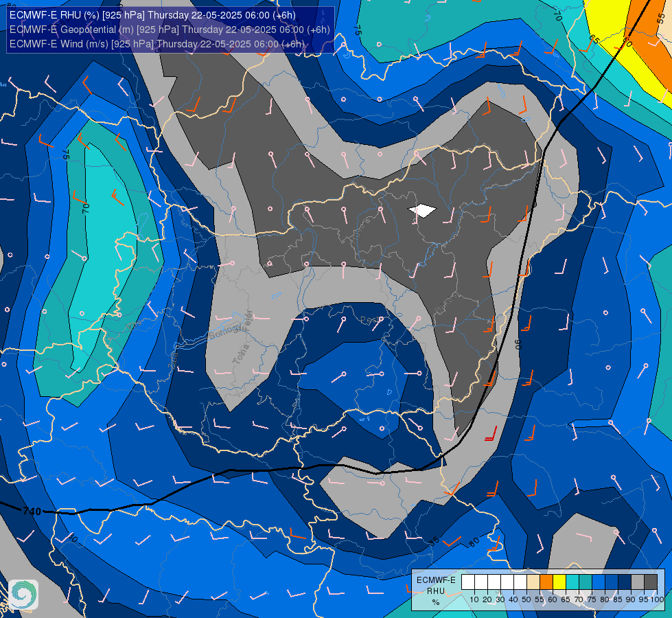Image resolution: width=672 pixels, height=618 pixels.
Task: Pick the navy 85–90% legend swatch
Action: pos(625,582)
